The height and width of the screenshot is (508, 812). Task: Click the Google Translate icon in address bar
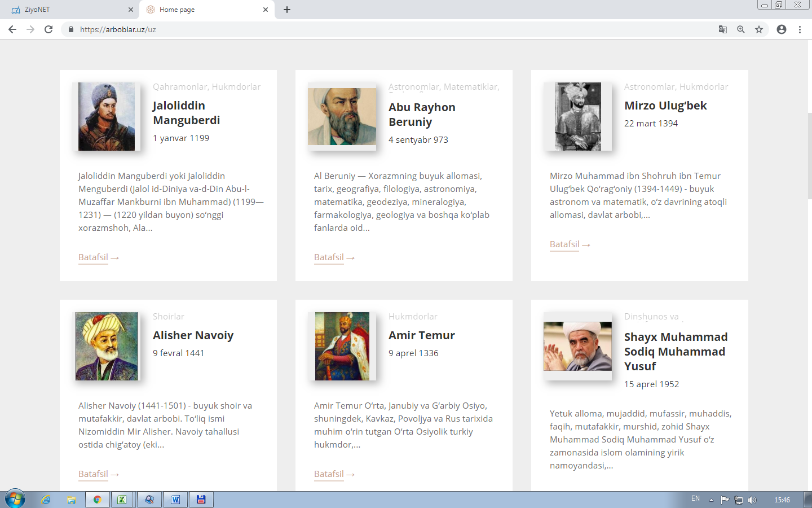coord(722,29)
